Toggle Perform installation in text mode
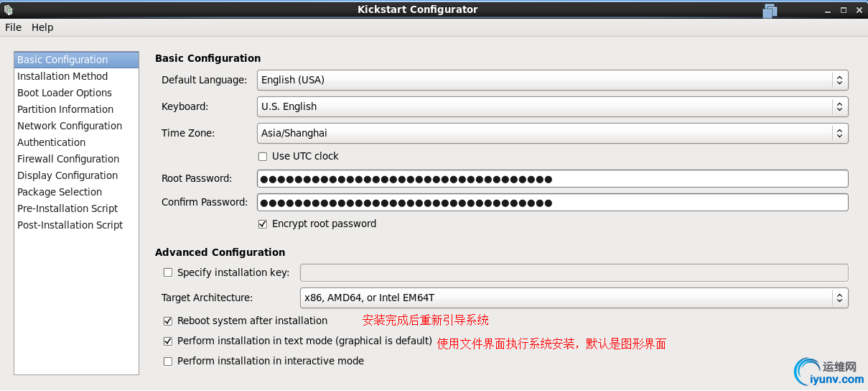The image size is (868, 391). [168, 341]
